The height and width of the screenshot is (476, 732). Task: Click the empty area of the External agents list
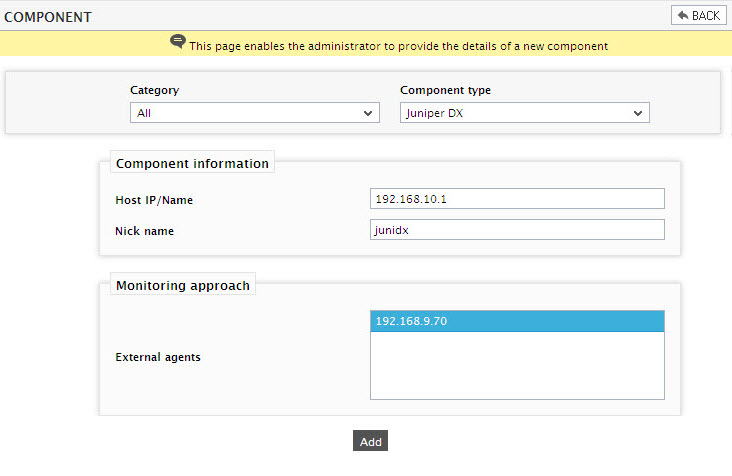(517, 365)
